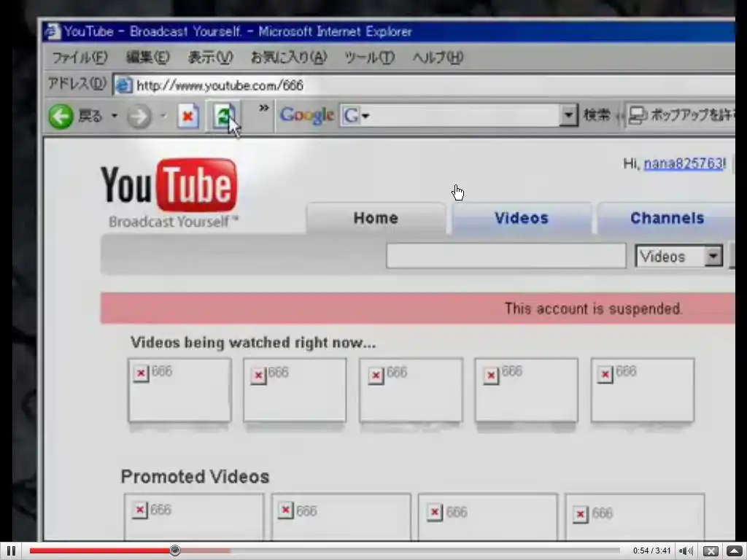Click the 'Promoted Videos' heading

[x=195, y=477]
